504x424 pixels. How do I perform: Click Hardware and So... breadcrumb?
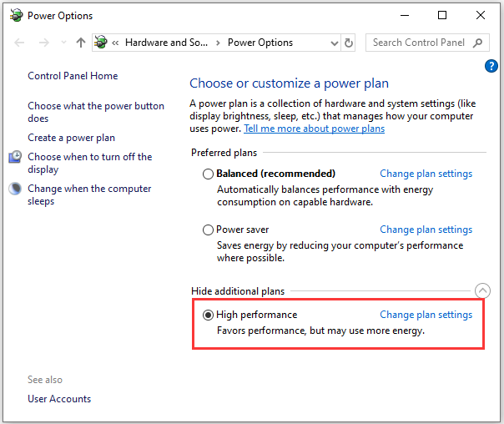pos(167,43)
